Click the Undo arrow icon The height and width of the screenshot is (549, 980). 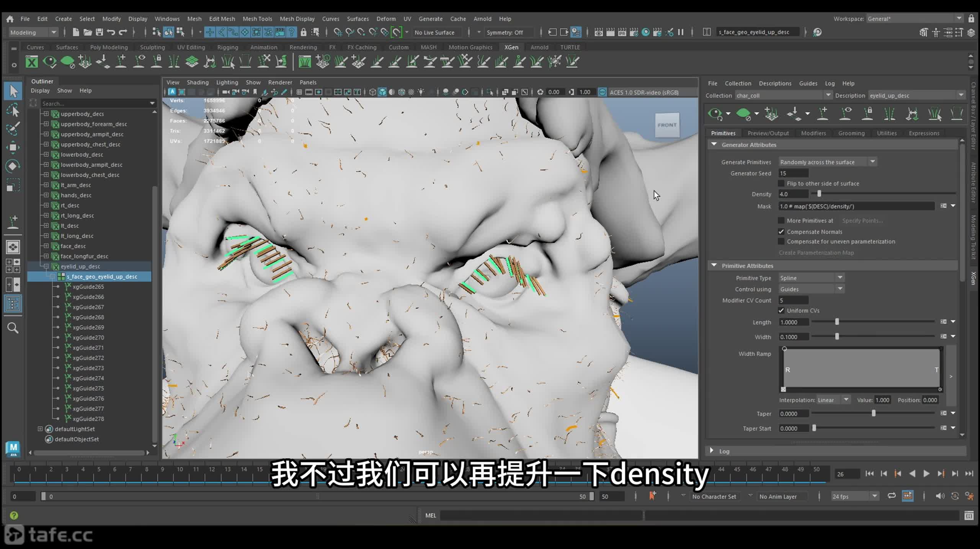(x=111, y=32)
